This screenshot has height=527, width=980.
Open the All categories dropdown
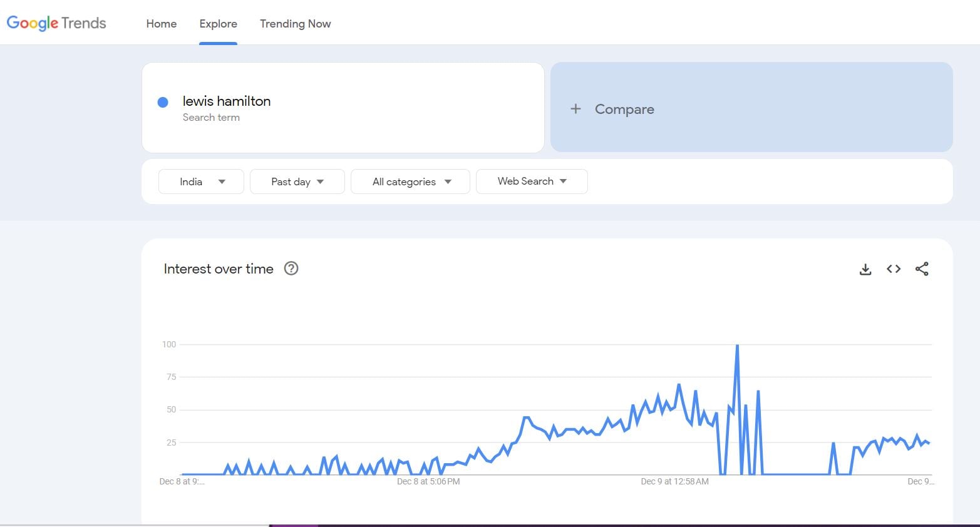pyautogui.click(x=410, y=182)
